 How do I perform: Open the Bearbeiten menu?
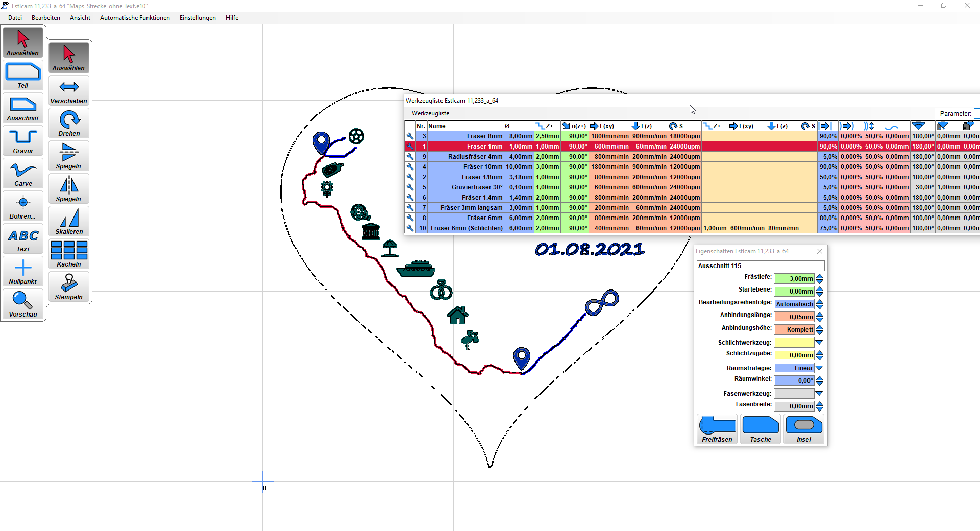(46, 18)
